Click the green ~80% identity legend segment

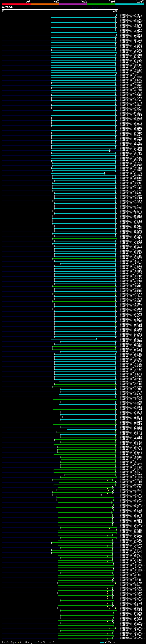pyautogui.click(x=101, y=4)
